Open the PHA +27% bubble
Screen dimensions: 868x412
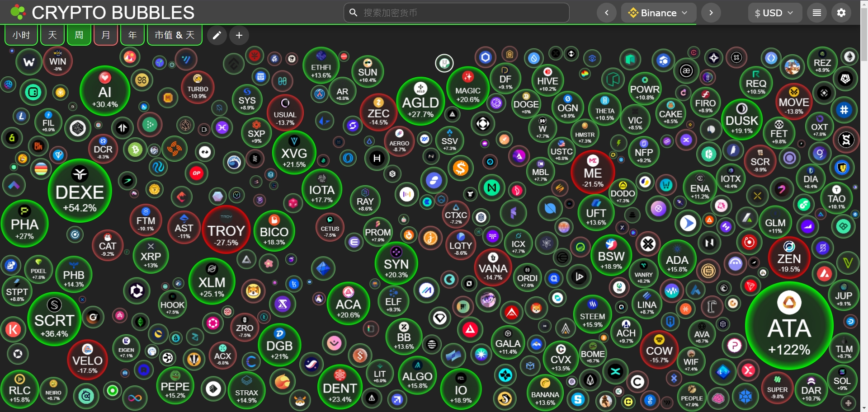click(24, 224)
